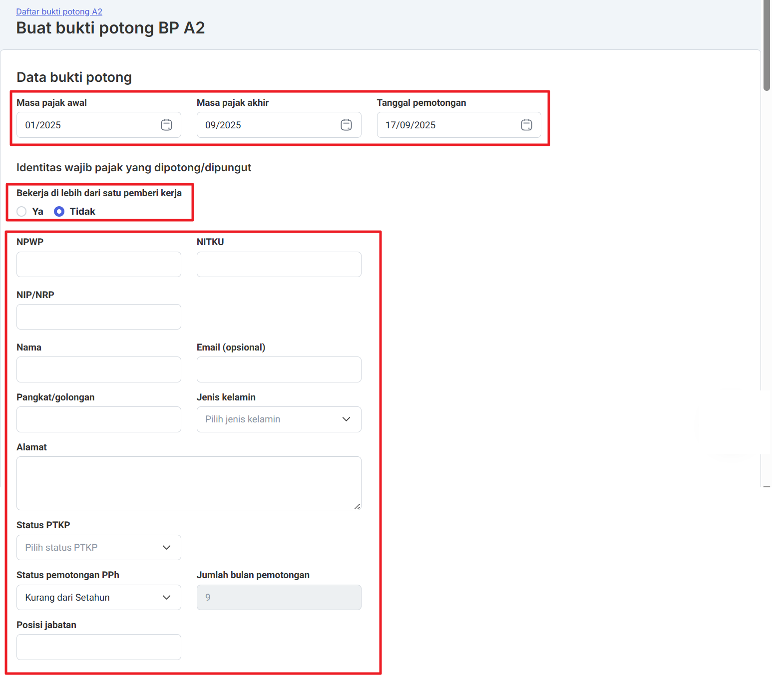Focus the Posisi jabatan field
Screen dimensions: 772x700
tap(98, 647)
